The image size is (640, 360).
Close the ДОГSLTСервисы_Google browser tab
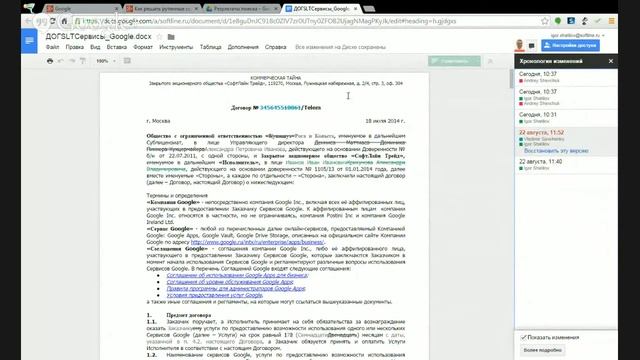[356, 9]
